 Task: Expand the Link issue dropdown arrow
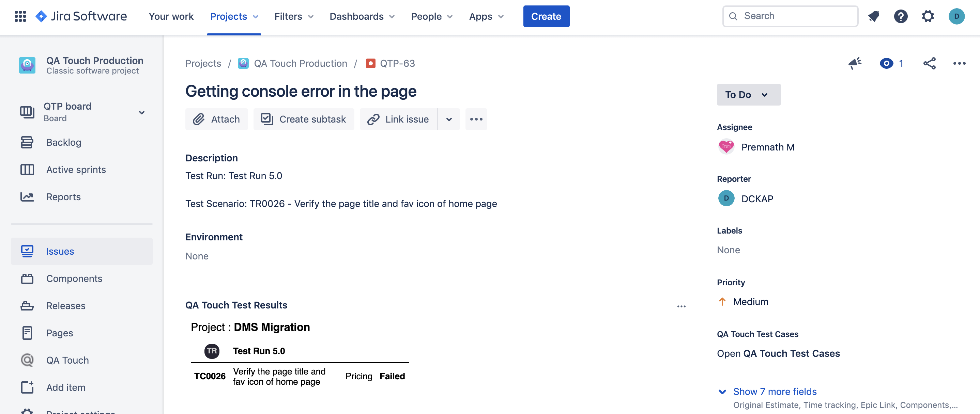449,120
